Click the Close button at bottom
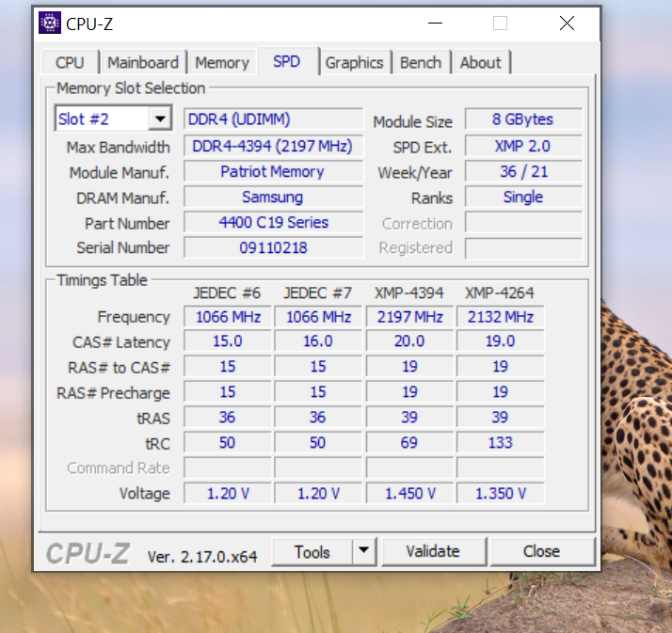The height and width of the screenshot is (633, 672). (x=542, y=551)
